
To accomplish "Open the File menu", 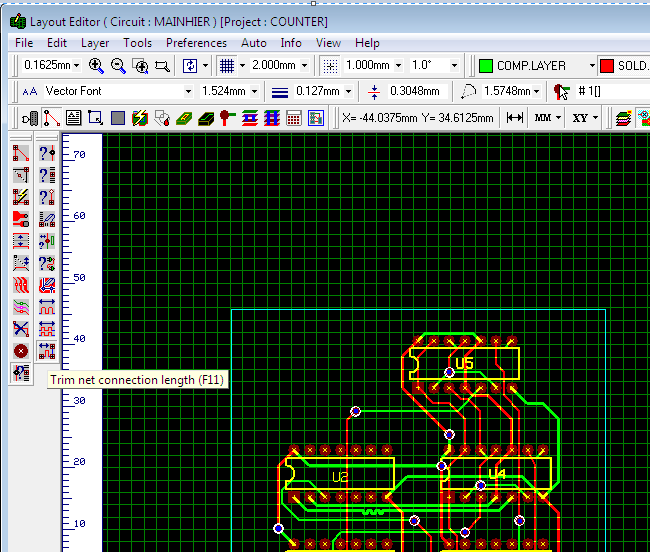I will (24, 43).
